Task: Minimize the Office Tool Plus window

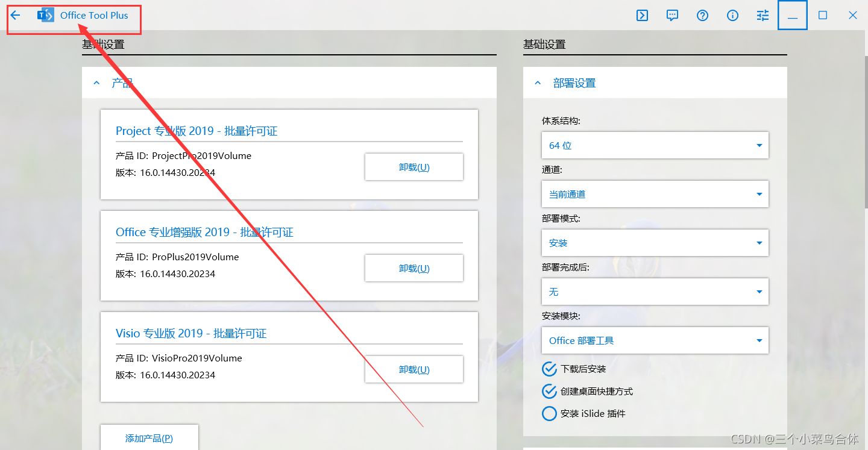Action: [793, 16]
